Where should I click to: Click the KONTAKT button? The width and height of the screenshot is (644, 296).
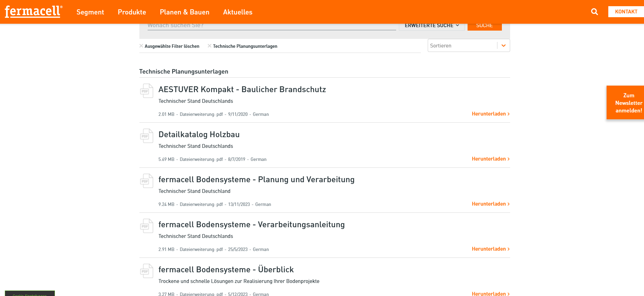pyautogui.click(x=626, y=12)
